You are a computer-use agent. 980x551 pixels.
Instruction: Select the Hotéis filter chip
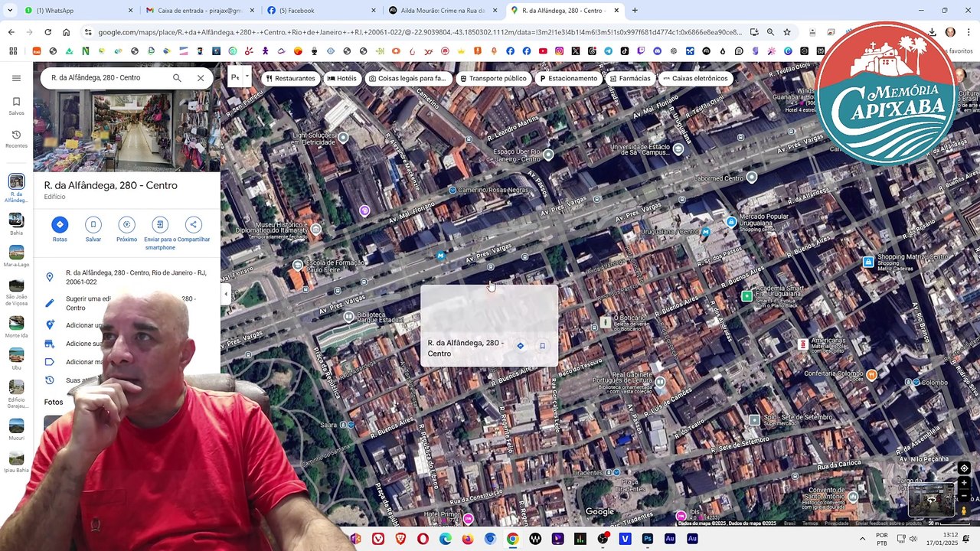click(341, 78)
